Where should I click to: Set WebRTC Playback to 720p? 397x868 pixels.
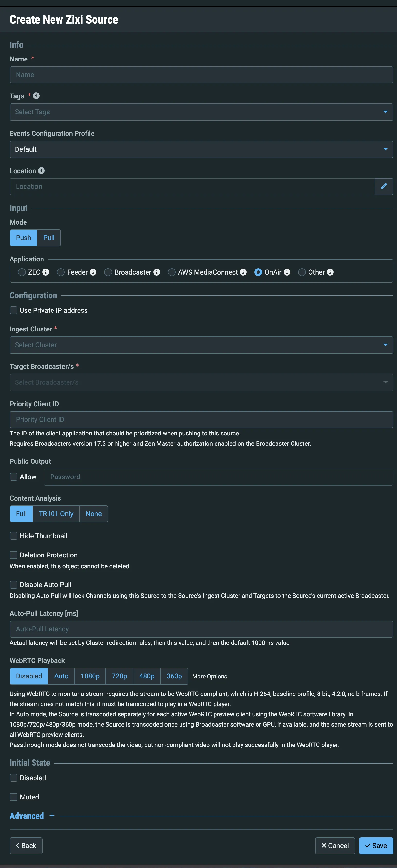click(x=119, y=676)
